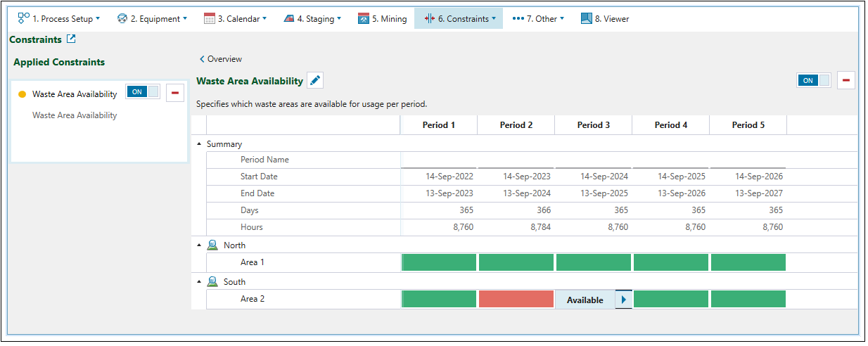Viewport: 868px width, 346px height.
Task: Click the pencil edit icon beside Waste Area Availability
Action: pos(316,81)
